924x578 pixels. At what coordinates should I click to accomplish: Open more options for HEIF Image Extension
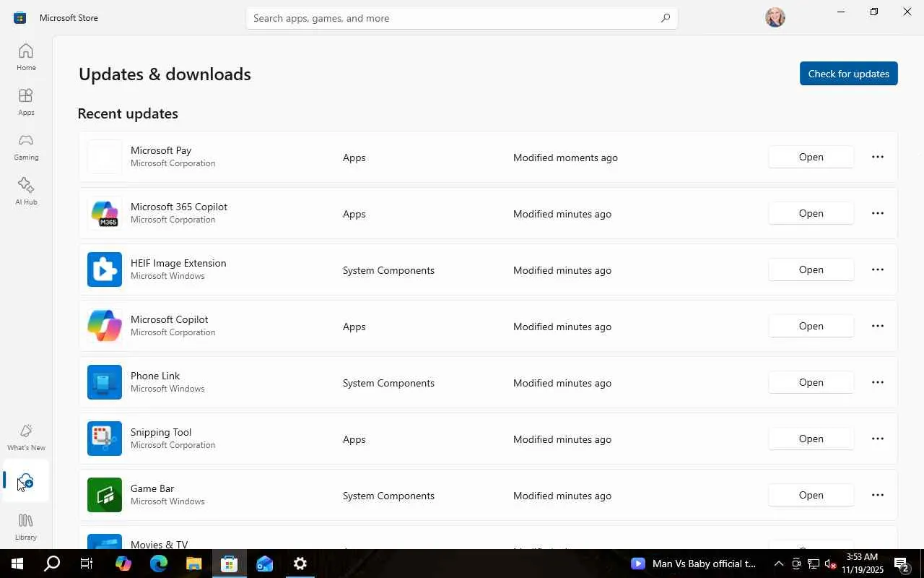click(878, 269)
